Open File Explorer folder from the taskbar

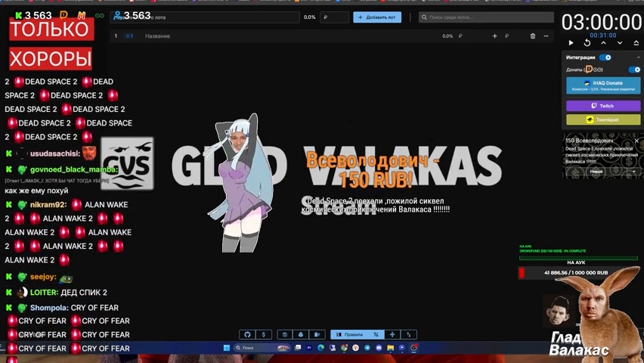[x=390, y=348]
